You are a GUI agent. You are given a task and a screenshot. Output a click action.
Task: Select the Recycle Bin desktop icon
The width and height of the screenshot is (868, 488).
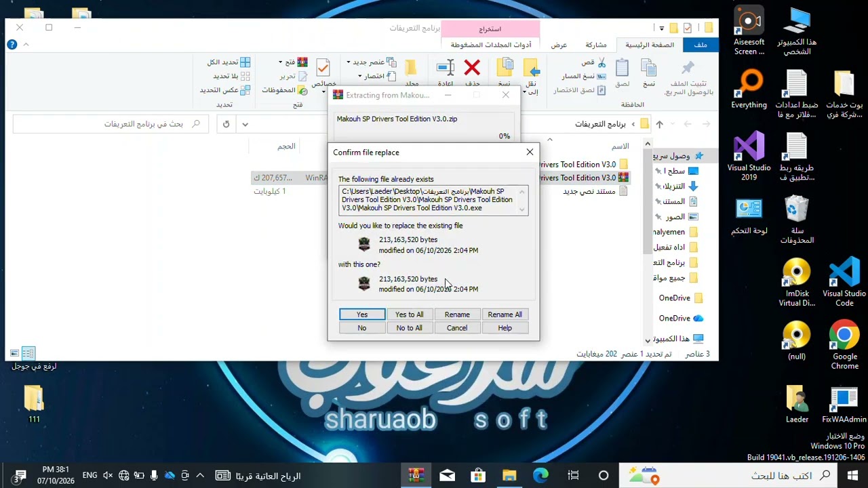tap(797, 220)
